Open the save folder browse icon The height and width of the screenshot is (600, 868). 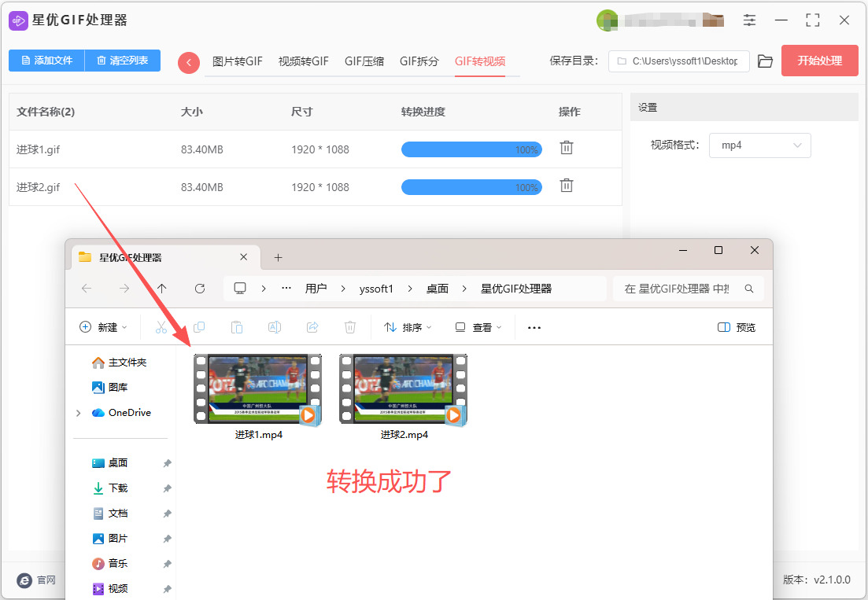point(765,61)
